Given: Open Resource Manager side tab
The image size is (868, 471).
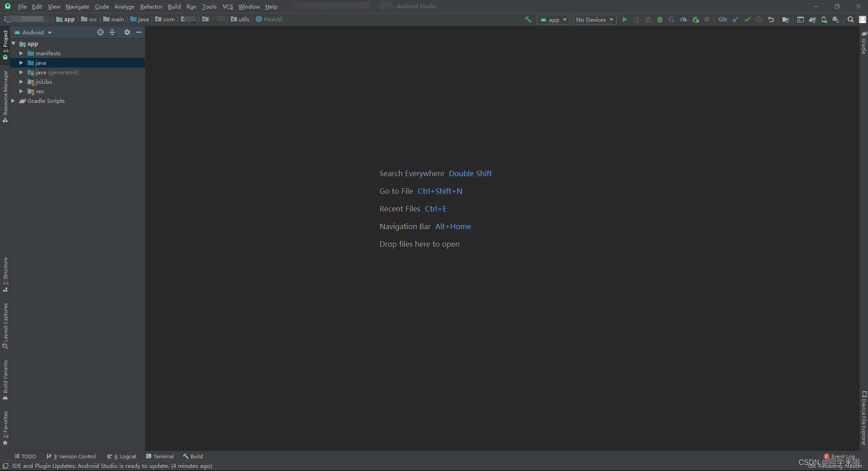Looking at the screenshot, I should [5, 96].
